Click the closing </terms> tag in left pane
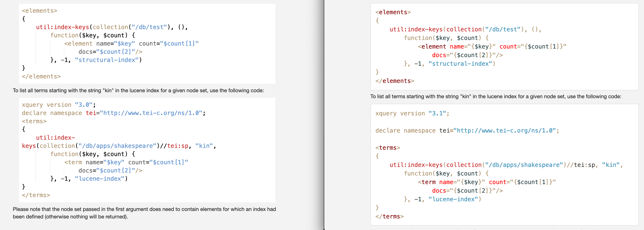 click(36, 195)
